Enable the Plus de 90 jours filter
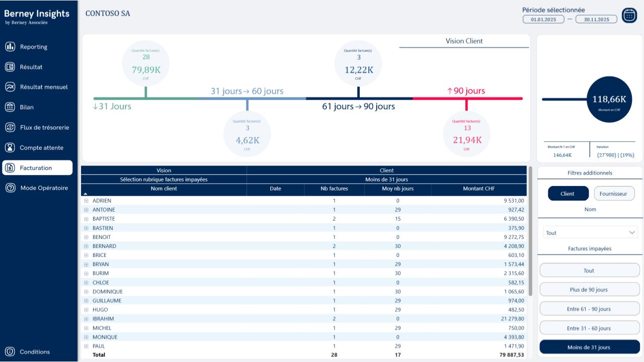This screenshot has width=644, height=362. [589, 290]
